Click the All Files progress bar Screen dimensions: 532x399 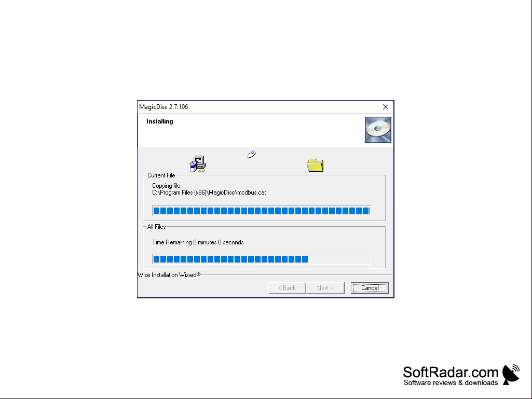coord(261,259)
